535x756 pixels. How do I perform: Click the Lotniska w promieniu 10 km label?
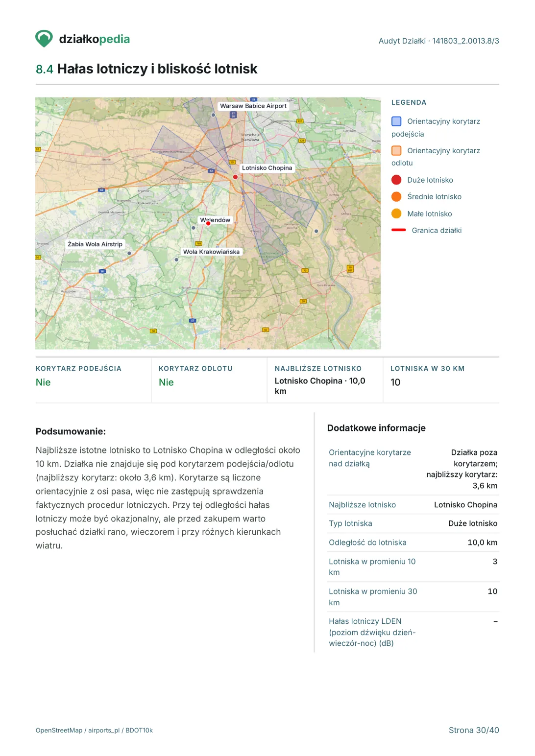click(372, 567)
